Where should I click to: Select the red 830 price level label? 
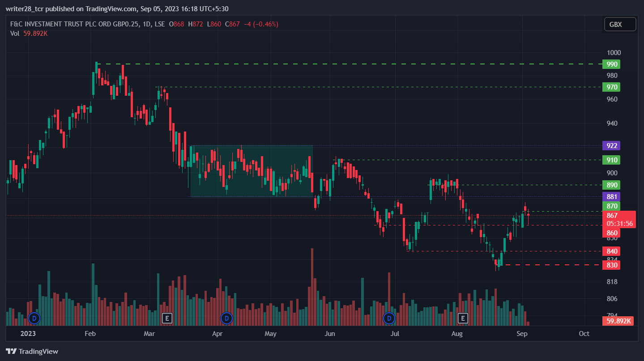[612, 265]
